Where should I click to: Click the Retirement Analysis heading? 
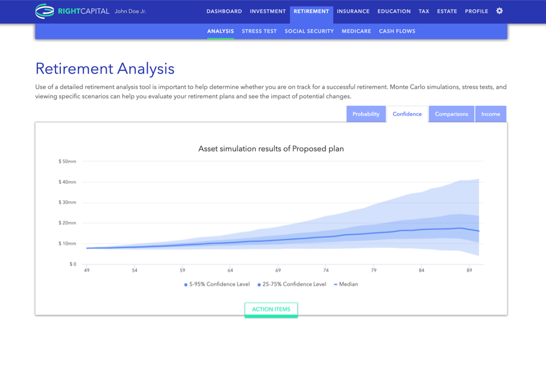[105, 69]
